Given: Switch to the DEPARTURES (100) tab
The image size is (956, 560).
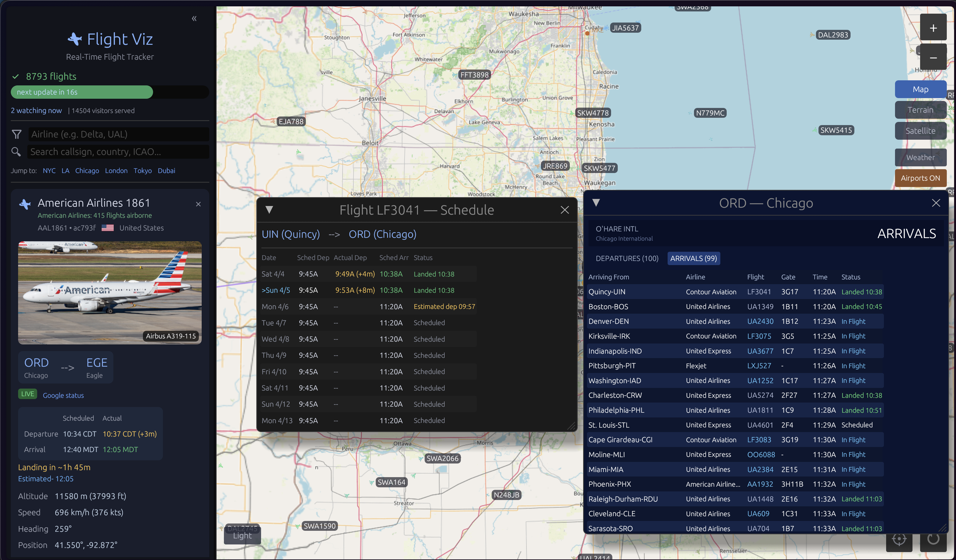Looking at the screenshot, I should pos(627,258).
